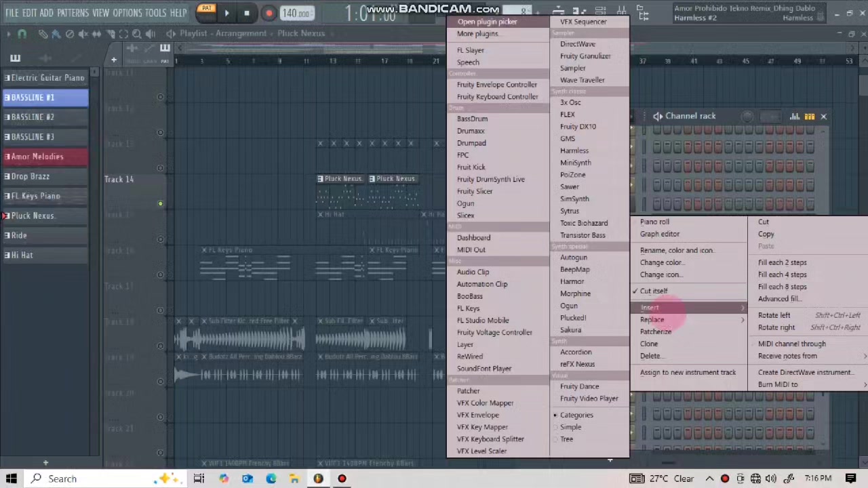Click the Track 14 header label
The width and height of the screenshot is (868, 488).
click(x=119, y=179)
